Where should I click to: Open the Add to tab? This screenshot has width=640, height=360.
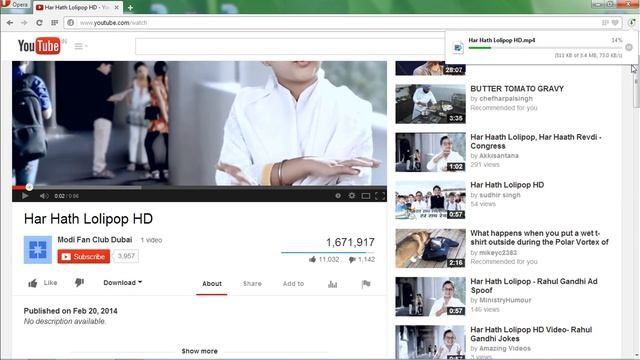pos(293,284)
